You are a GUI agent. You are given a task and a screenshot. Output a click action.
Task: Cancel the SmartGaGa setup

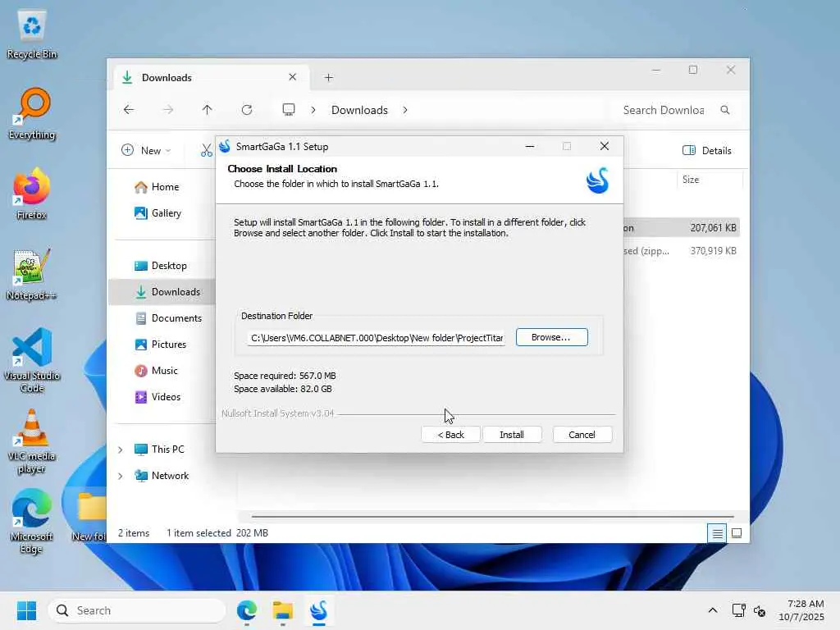click(582, 435)
